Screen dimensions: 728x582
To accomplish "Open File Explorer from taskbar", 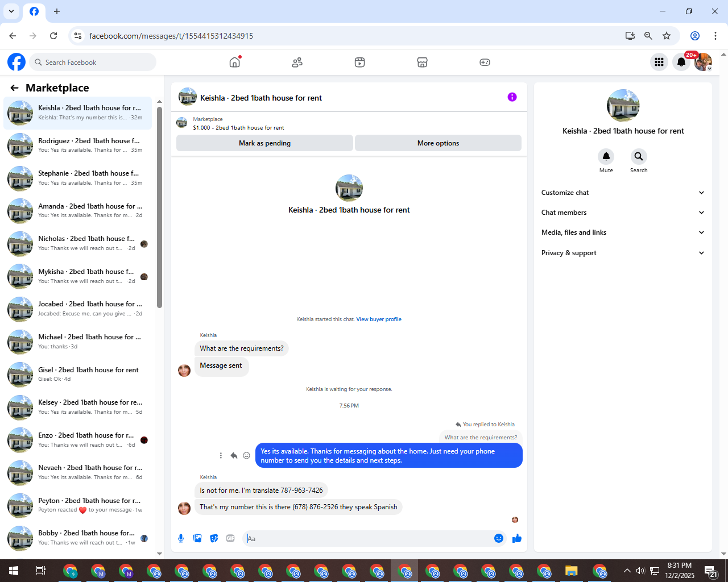I will pyautogui.click(x=571, y=571).
